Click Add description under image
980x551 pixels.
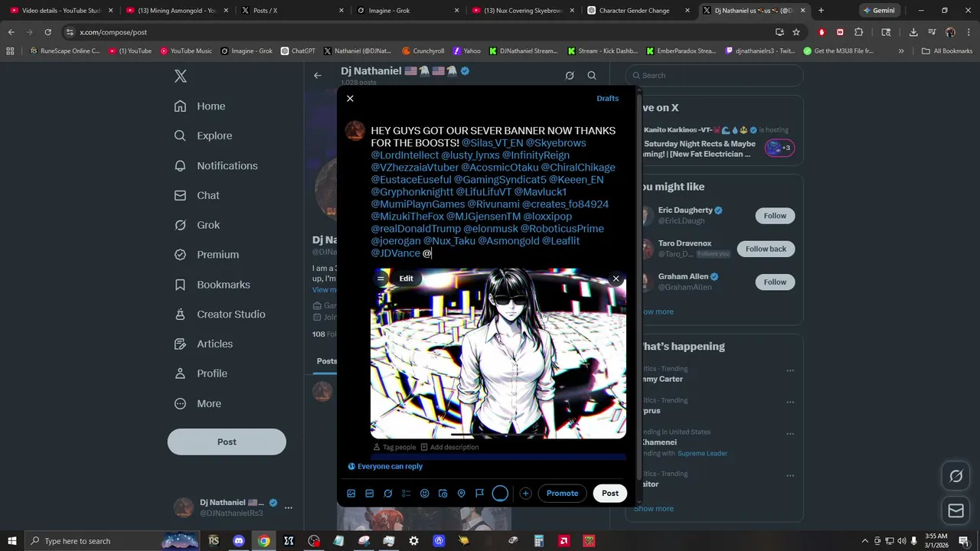click(x=449, y=447)
